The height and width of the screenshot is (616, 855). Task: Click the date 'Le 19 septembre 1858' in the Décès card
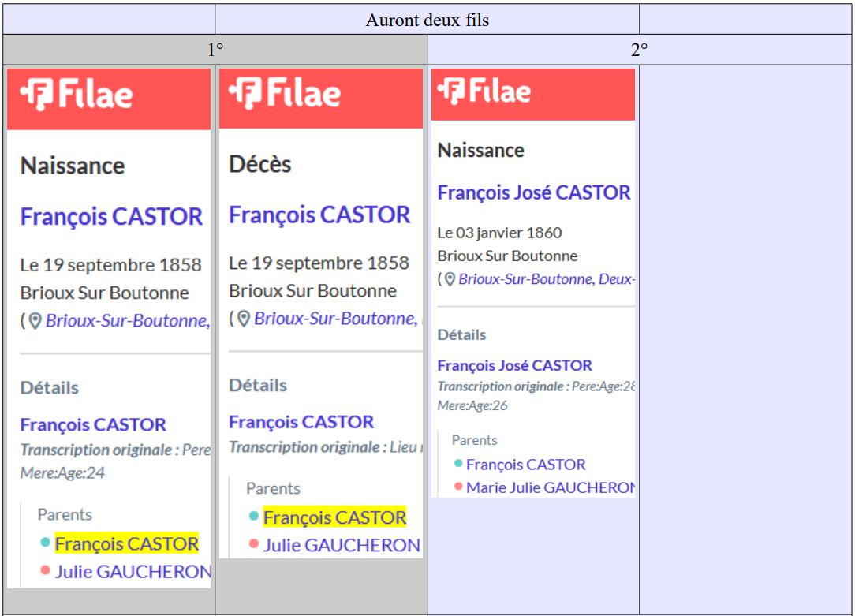click(x=319, y=263)
